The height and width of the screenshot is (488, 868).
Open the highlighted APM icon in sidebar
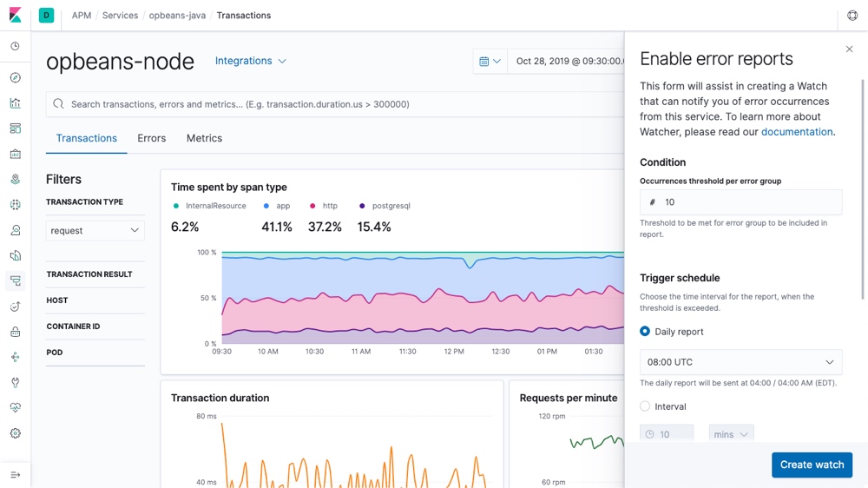(16, 280)
